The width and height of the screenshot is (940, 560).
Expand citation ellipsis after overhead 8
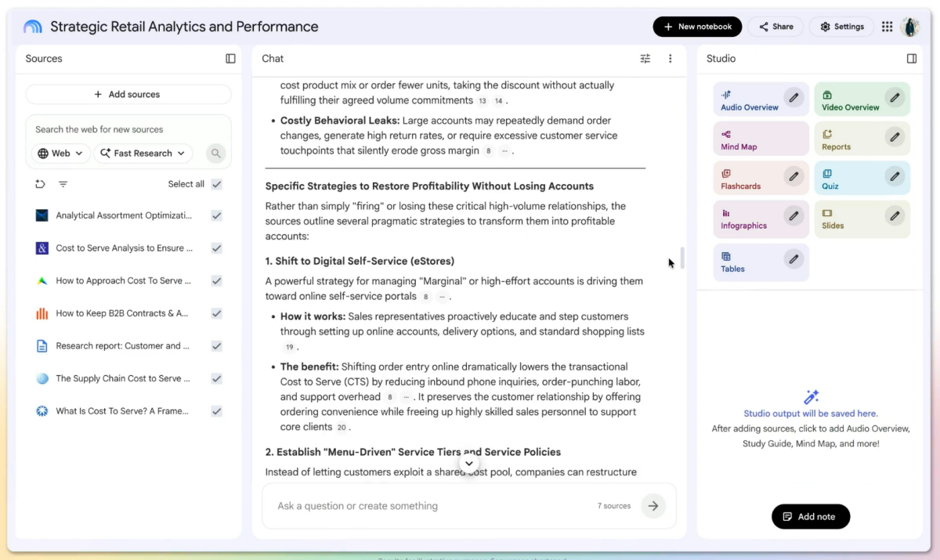(406, 398)
